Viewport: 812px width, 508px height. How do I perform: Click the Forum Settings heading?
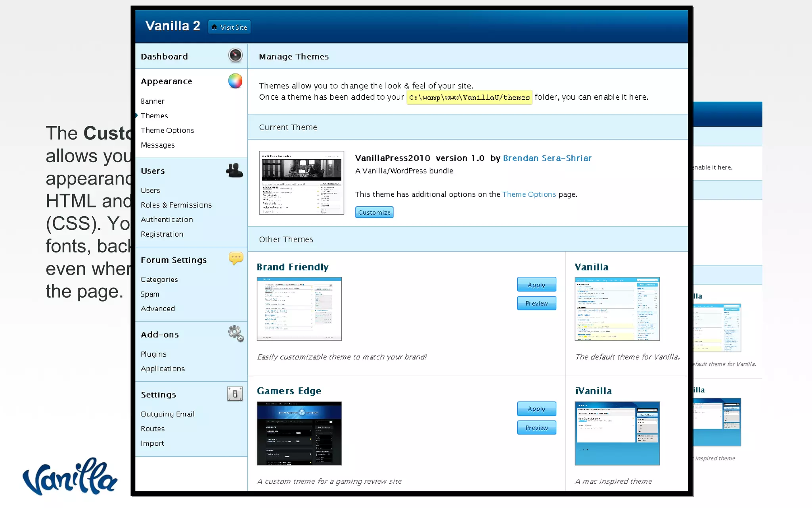174,260
